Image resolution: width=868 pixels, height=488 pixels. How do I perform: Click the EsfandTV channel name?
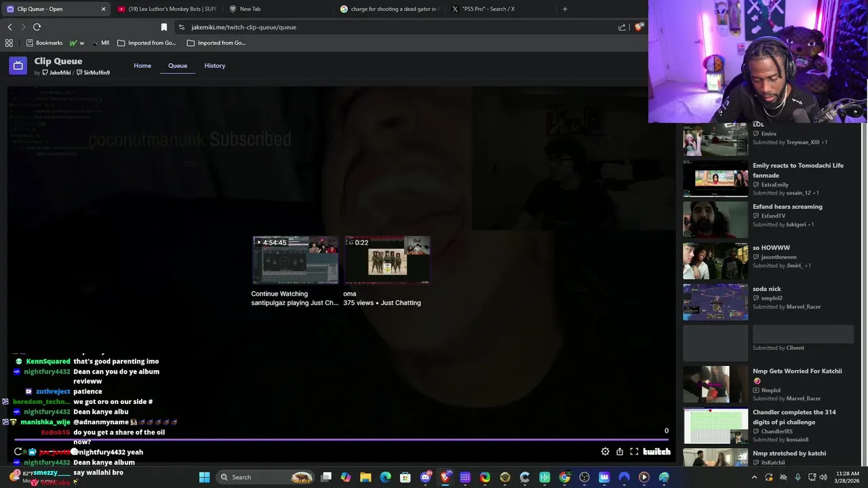coord(773,216)
